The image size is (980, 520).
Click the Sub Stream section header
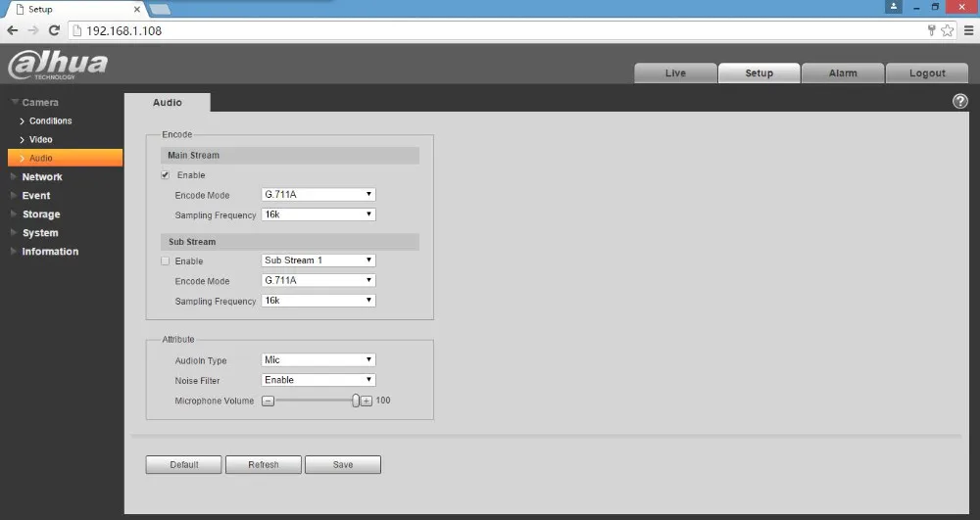point(290,242)
